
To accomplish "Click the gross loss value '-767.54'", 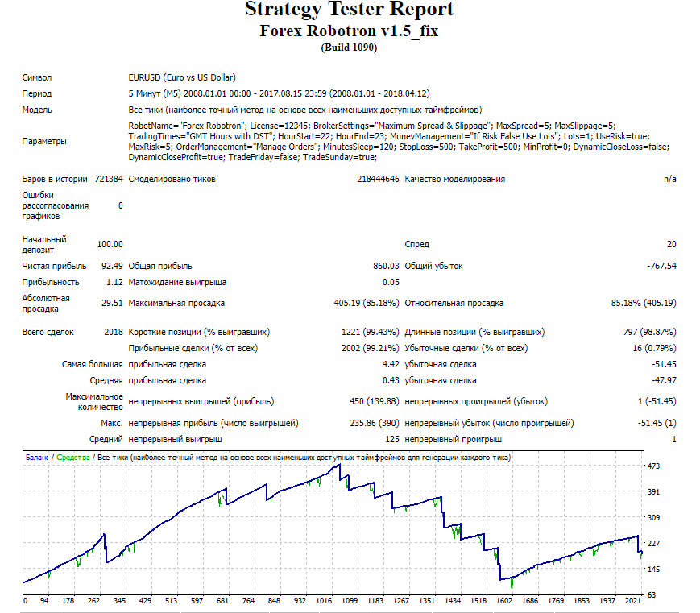I will point(661,266).
